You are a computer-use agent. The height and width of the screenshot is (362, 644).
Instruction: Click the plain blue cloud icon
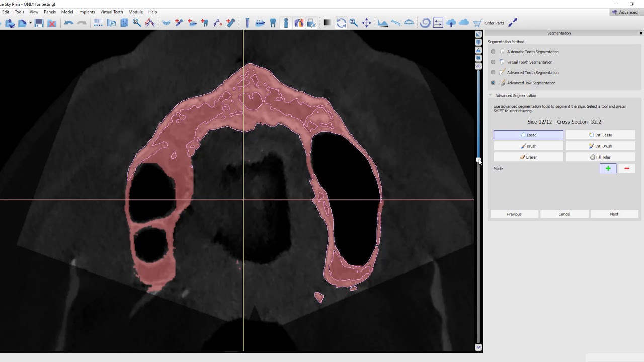464,23
